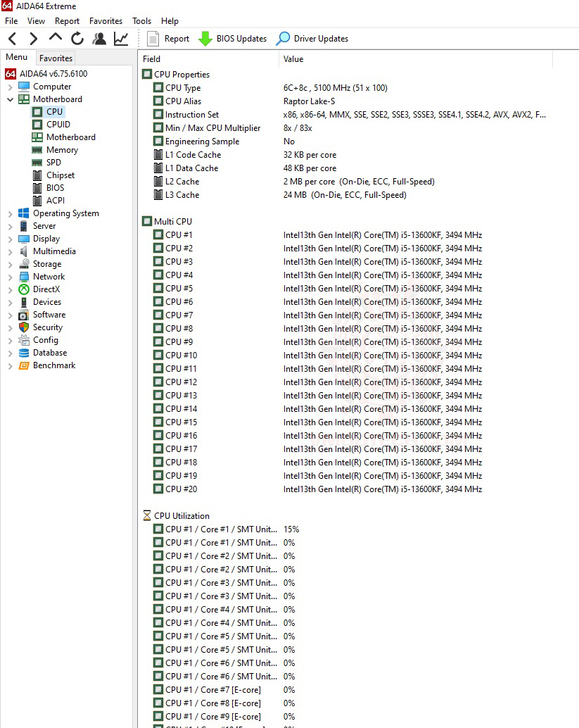579x728 pixels.
Task: Click the BIOS Updates label
Action: [242, 39]
